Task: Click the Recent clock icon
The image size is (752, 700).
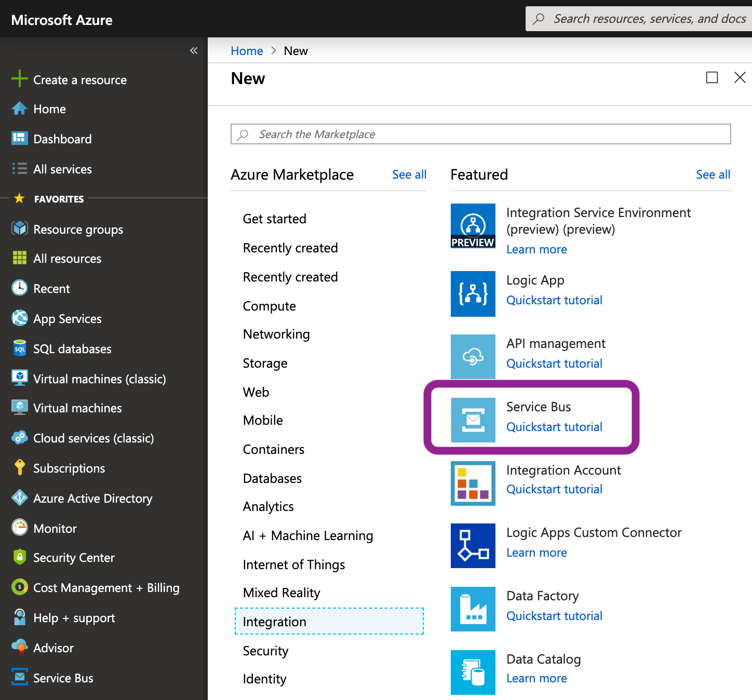Action: click(x=19, y=288)
